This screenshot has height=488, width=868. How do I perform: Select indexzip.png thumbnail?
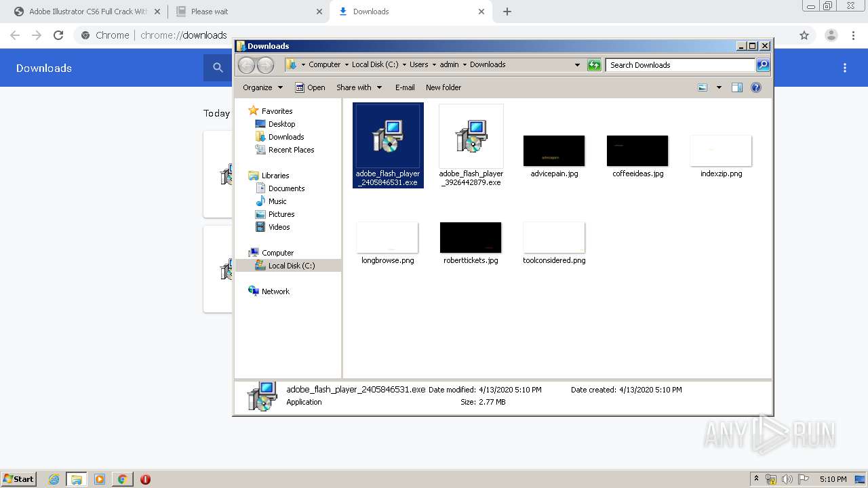pyautogui.click(x=721, y=150)
